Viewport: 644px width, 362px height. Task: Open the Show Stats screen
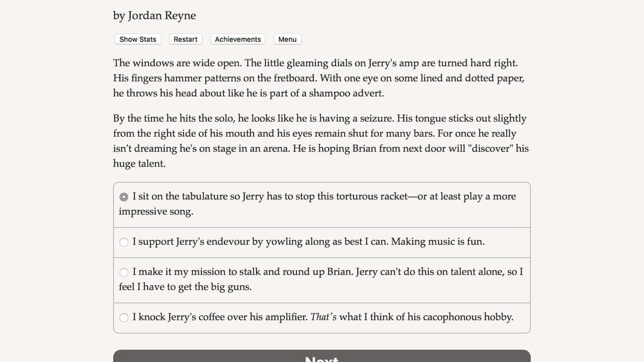pyautogui.click(x=138, y=39)
